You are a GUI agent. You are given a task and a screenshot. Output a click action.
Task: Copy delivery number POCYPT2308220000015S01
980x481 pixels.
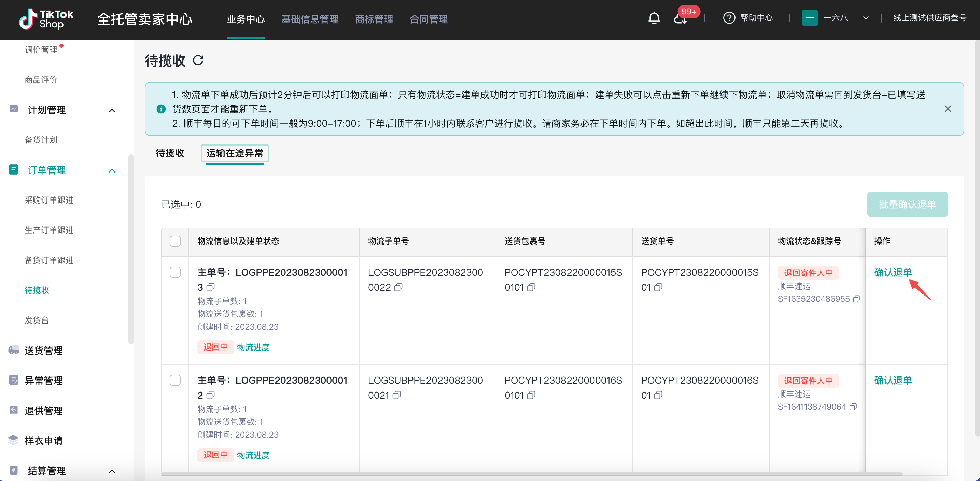[658, 287]
